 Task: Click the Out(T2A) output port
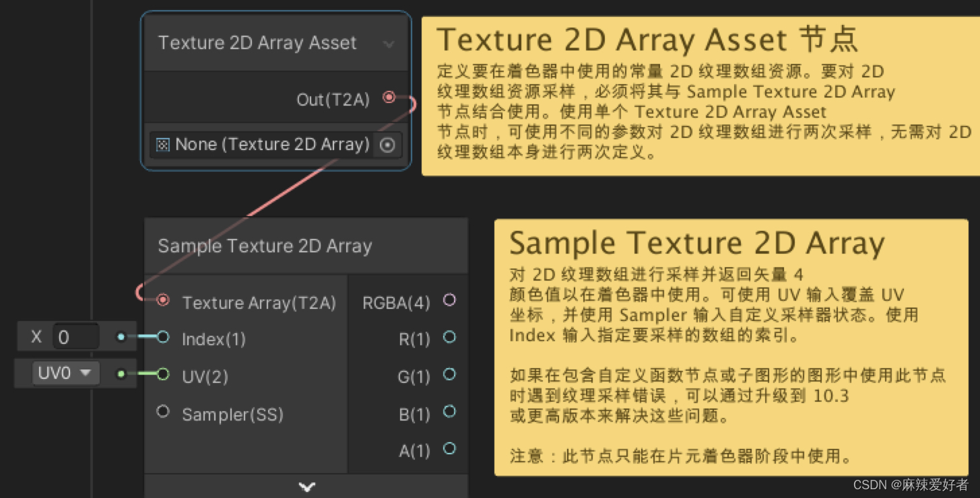coord(389,98)
